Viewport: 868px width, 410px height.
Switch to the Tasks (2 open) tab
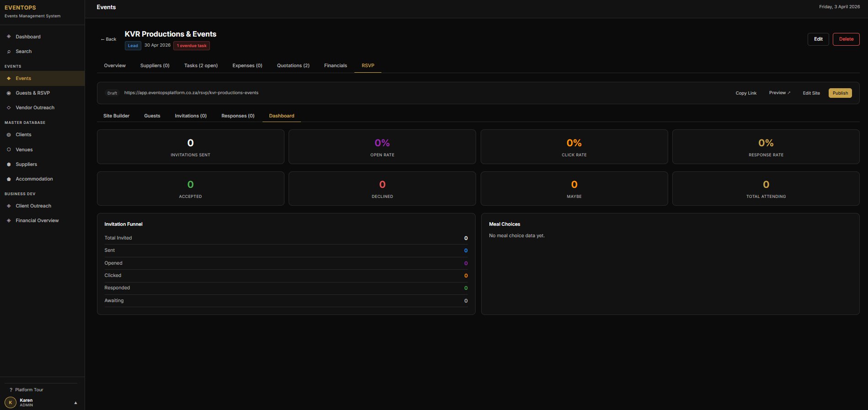click(x=201, y=66)
